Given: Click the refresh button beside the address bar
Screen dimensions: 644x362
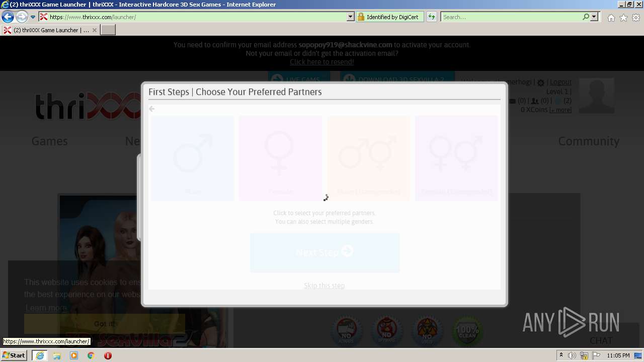Looking at the screenshot, I should click(432, 17).
